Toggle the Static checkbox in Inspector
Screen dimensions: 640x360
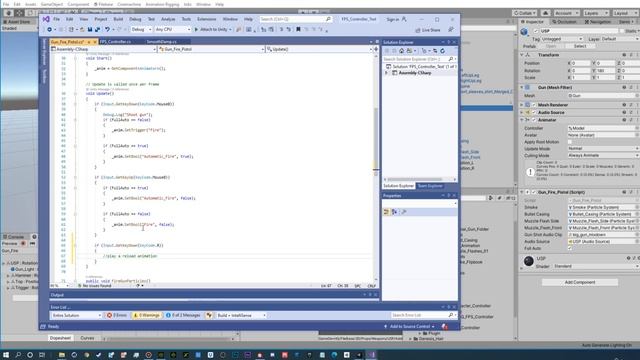pos(622,31)
